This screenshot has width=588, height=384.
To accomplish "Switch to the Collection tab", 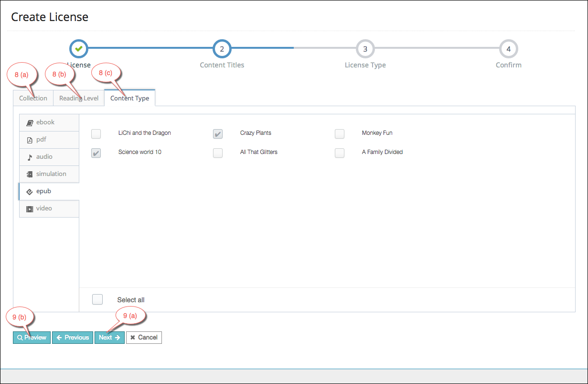I will click(33, 98).
